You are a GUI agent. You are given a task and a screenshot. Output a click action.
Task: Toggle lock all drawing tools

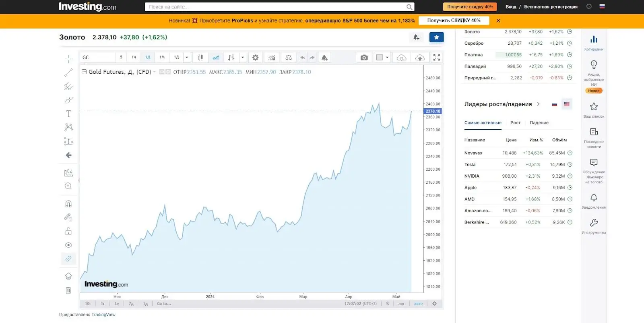click(68, 231)
